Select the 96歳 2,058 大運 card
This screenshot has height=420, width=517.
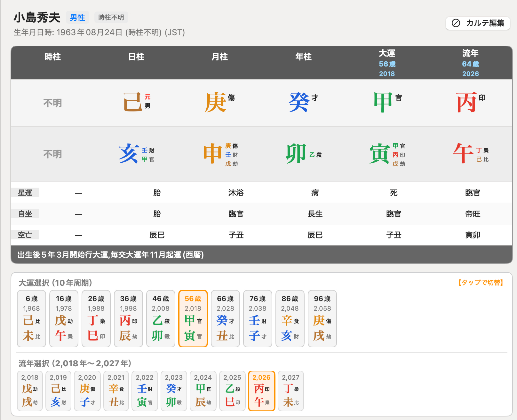(322, 318)
